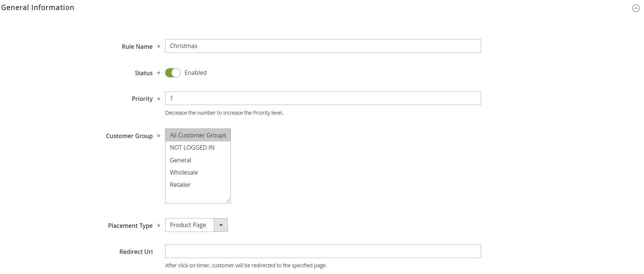Screen dimensions: 644x274
Task: Edit the Rule Name field containing Christmas
Action: click(x=323, y=46)
